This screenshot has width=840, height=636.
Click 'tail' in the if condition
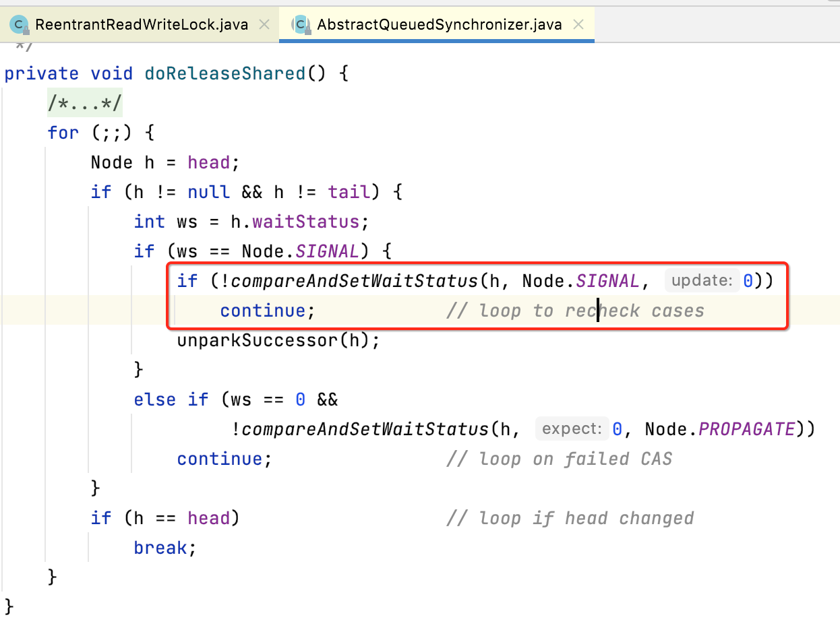[349, 192]
